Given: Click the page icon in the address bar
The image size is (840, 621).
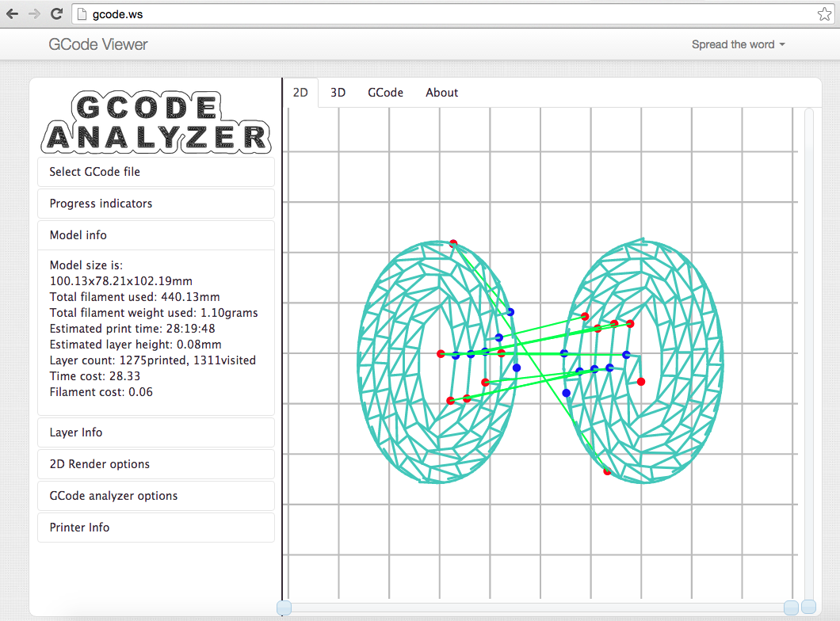Looking at the screenshot, I should tap(81, 14).
